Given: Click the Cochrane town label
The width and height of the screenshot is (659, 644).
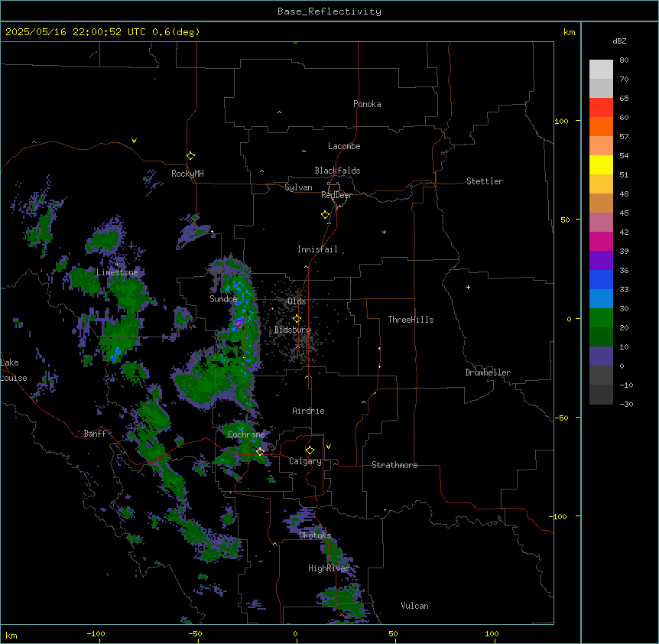Looking at the screenshot, I should (x=246, y=434).
